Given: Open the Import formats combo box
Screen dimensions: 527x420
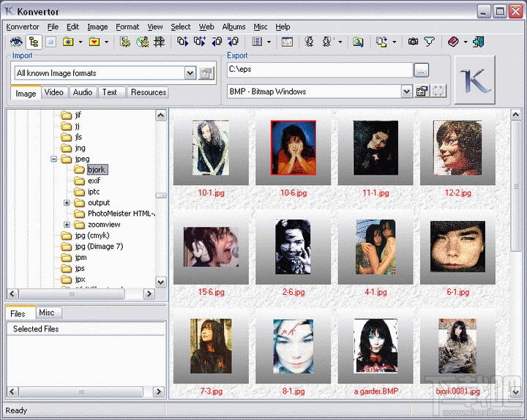Looking at the screenshot, I should tap(190, 73).
